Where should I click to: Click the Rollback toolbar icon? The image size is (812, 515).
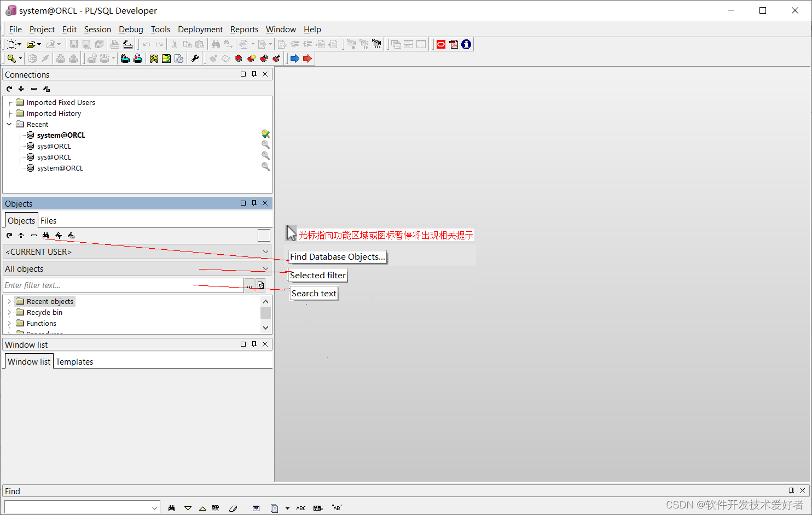pos(73,58)
